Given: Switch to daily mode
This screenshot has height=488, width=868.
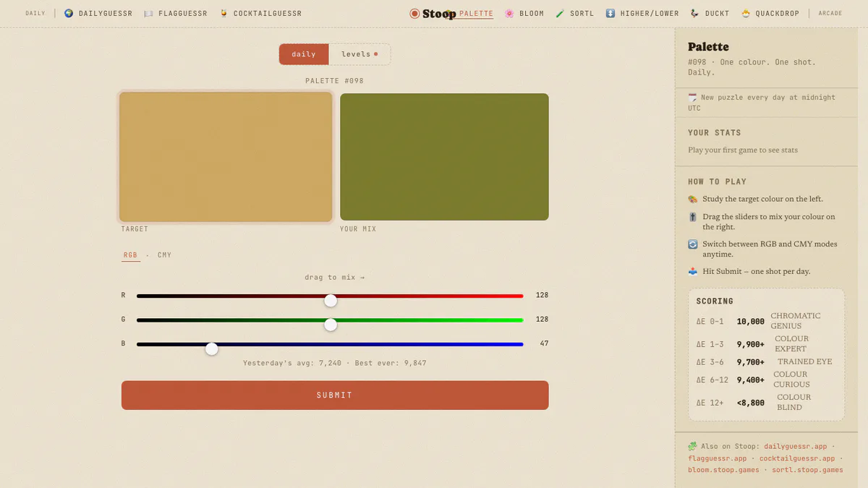Looking at the screenshot, I should (304, 54).
